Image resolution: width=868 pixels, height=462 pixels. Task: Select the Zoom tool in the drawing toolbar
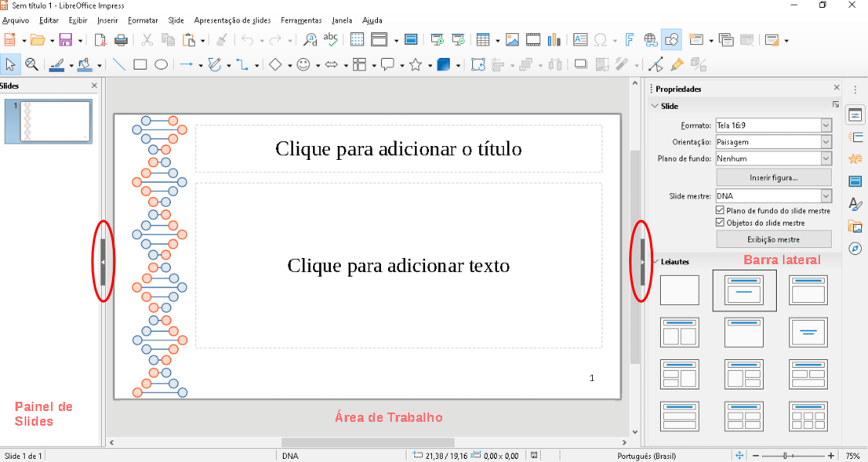[x=32, y=64]
